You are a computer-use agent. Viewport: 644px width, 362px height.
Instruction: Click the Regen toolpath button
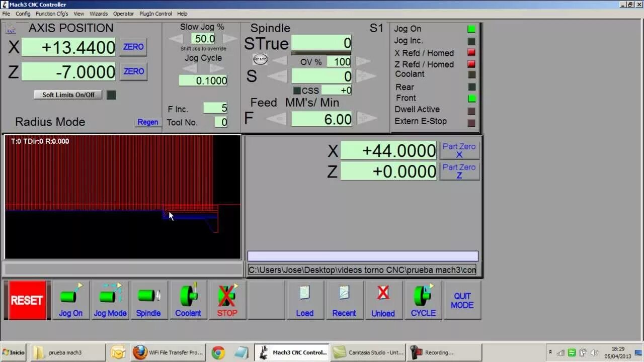click(148, 122)
